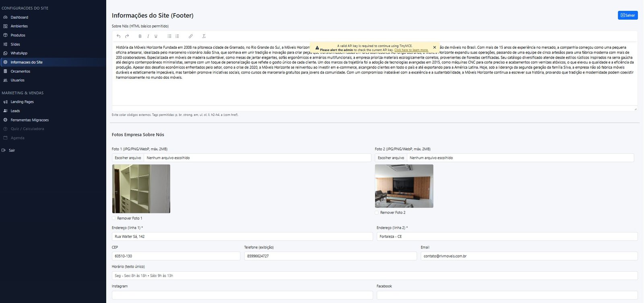Viewport: 644px width, 303px height.
Task: Click the clear formatting icon
Action: point(204,36)
